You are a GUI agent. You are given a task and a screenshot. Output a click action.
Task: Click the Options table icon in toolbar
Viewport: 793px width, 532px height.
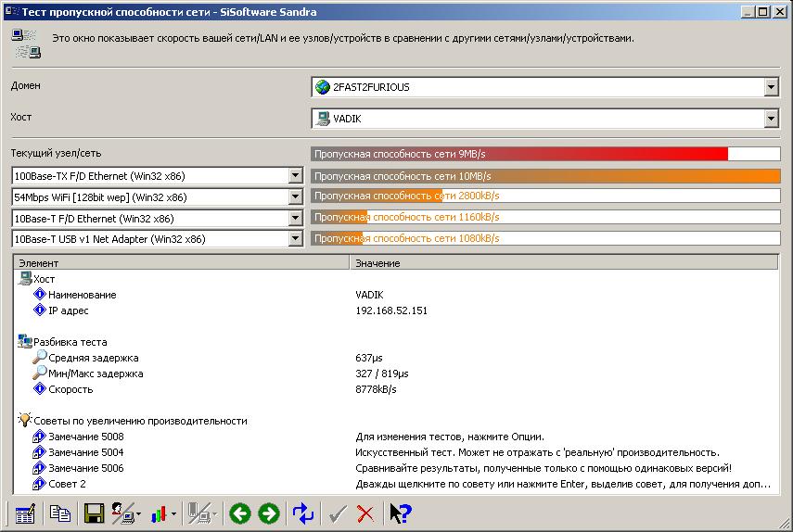point(25,513)
